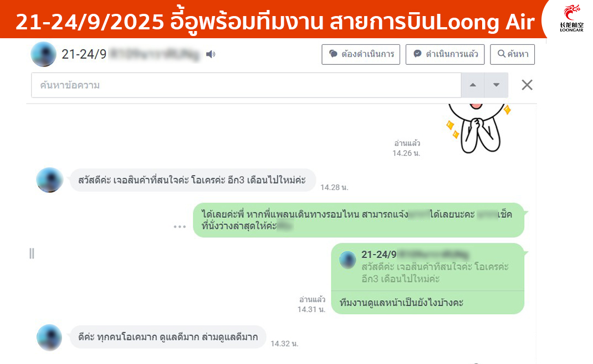This screenshot has width=593, height=364.
Task: Open avatar beside ดีค่ะ ทุกคนโอเคมาก message
Action: tap(49, 337)
